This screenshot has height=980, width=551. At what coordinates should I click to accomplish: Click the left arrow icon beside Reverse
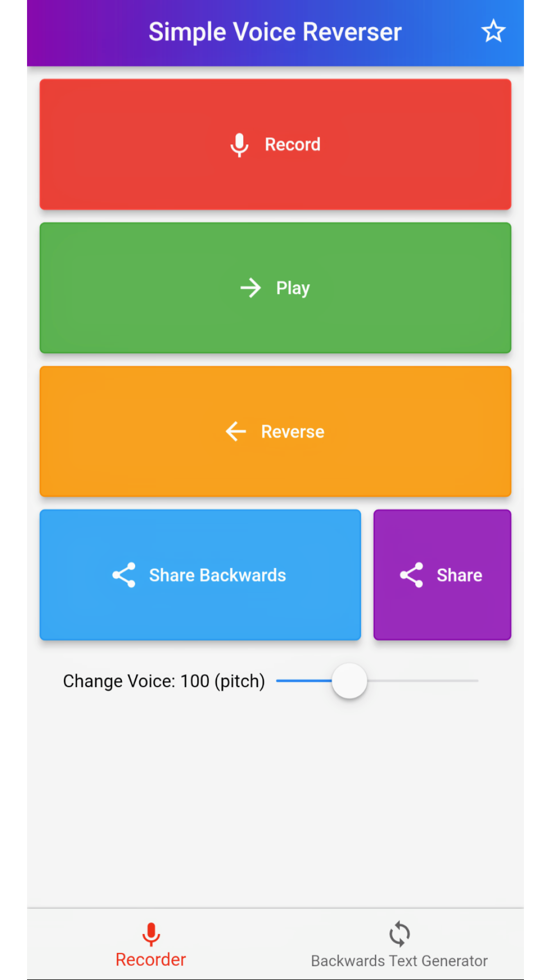(x=236, y=431)
